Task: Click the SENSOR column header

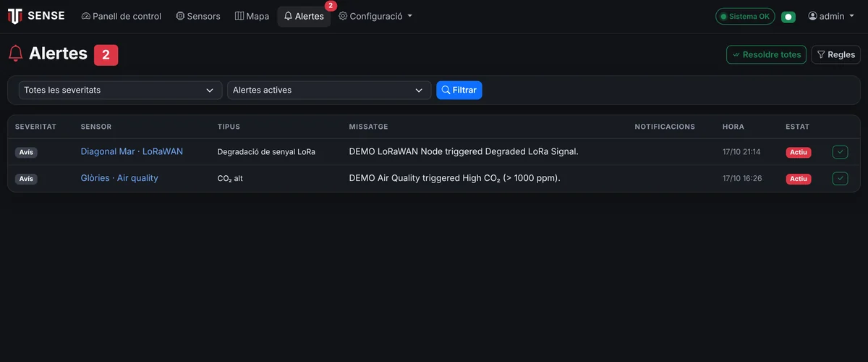Action: tap(96, 127)
